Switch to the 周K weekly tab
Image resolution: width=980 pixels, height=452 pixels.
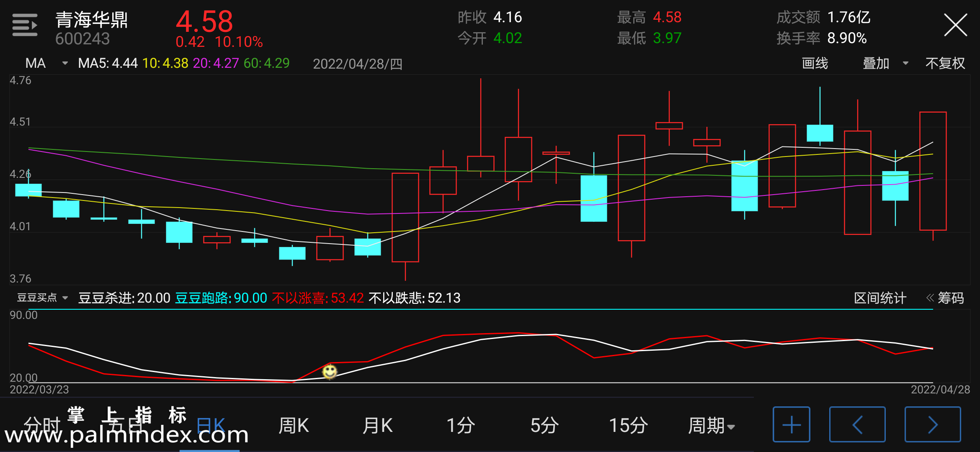294,426
